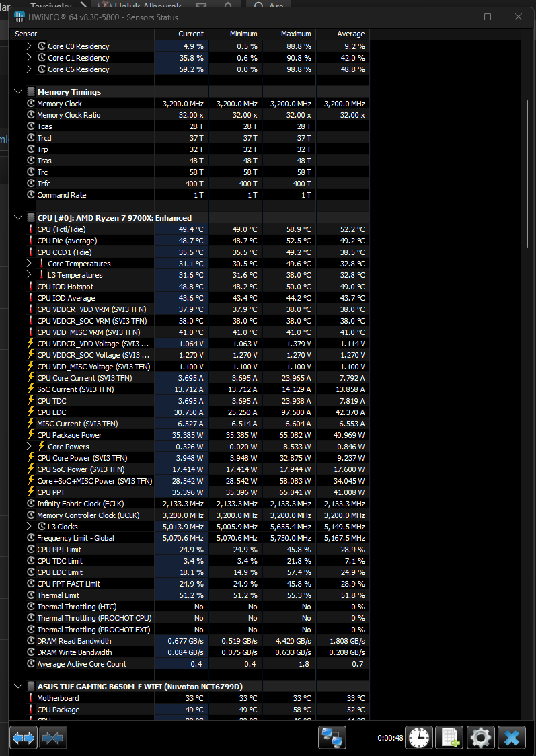Click the Sensor column header
The width and height of the screenshot is (536, 756).
pos(83,34)
